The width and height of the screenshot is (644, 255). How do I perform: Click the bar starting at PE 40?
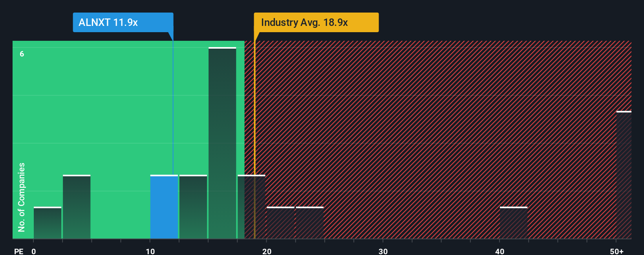[x=514, y=223]
